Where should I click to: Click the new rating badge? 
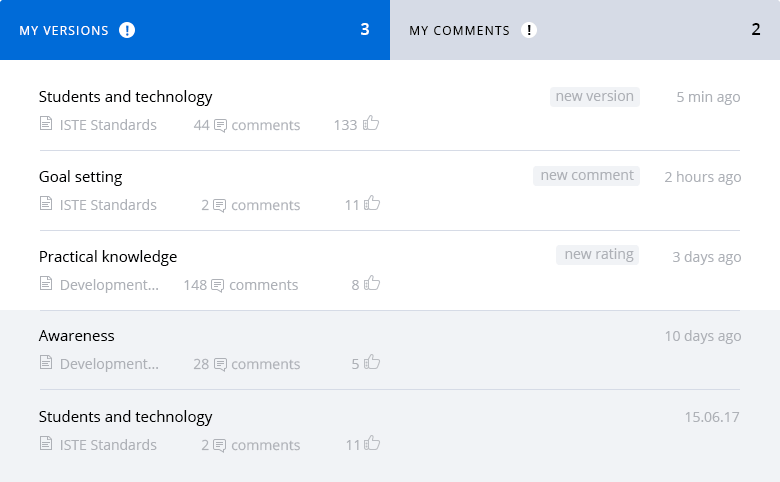pos(597,255)
